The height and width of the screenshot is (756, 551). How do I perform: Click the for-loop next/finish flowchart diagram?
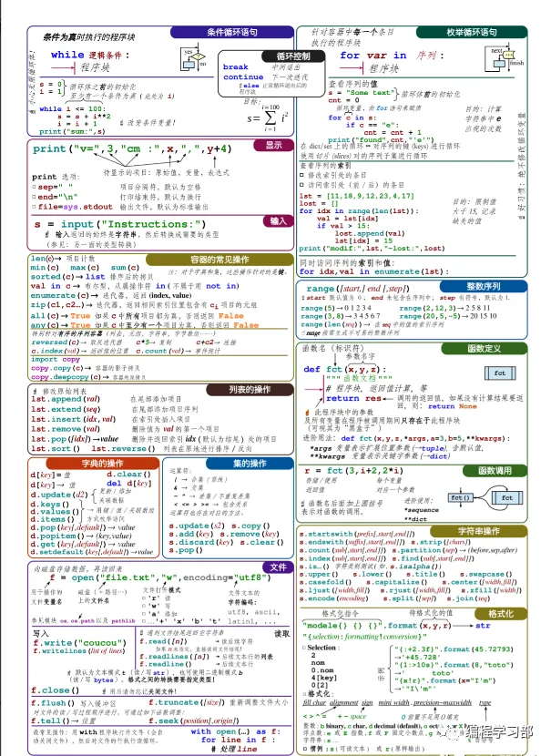coord(505,60)
